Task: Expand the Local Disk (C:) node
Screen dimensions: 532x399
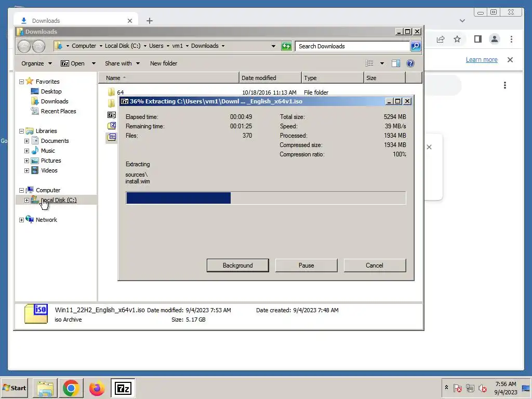Action: [26, 200]
